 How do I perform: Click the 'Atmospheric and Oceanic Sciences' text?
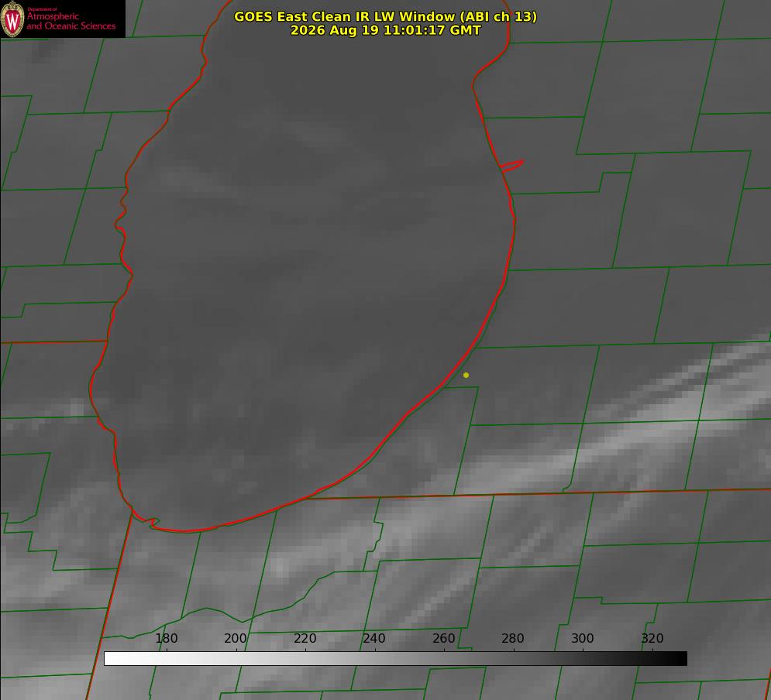pyautogui.click(x=71, y=21)
